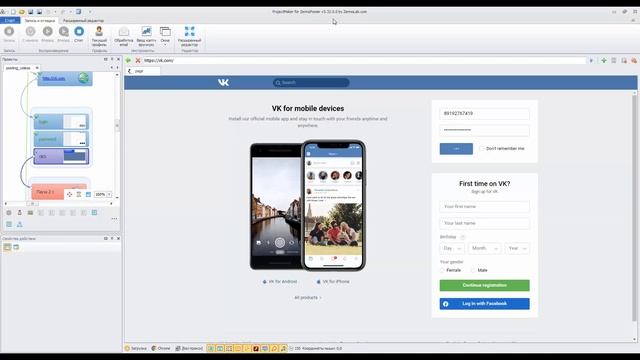
Task: Click the Log in with Facebook button
Action: (x=484, y=304)
